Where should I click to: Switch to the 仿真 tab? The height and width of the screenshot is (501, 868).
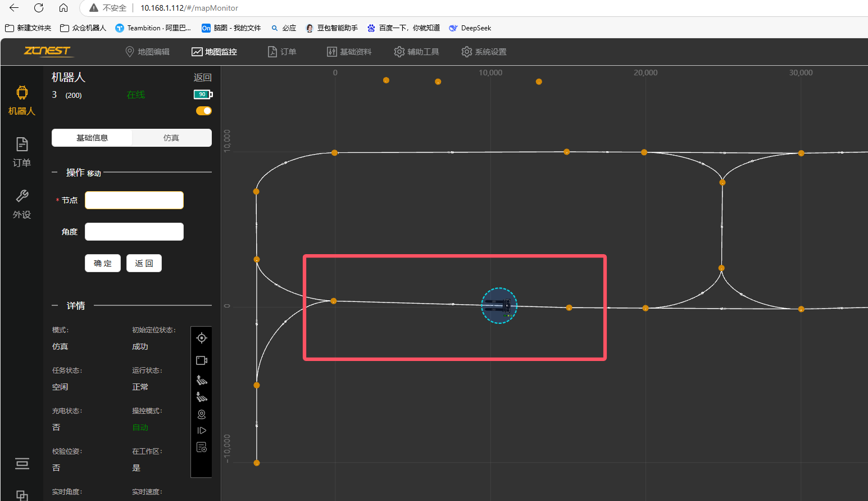(x=171, y=138)
